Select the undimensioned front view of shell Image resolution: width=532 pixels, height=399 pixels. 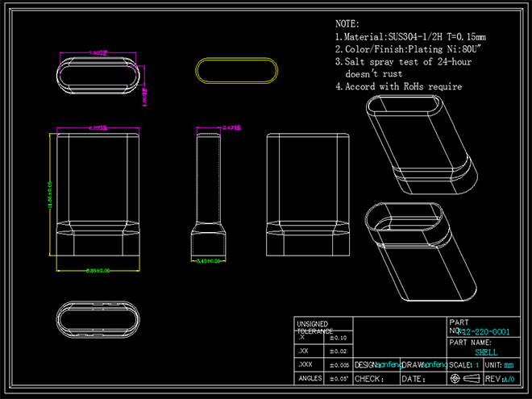[307, 193]
